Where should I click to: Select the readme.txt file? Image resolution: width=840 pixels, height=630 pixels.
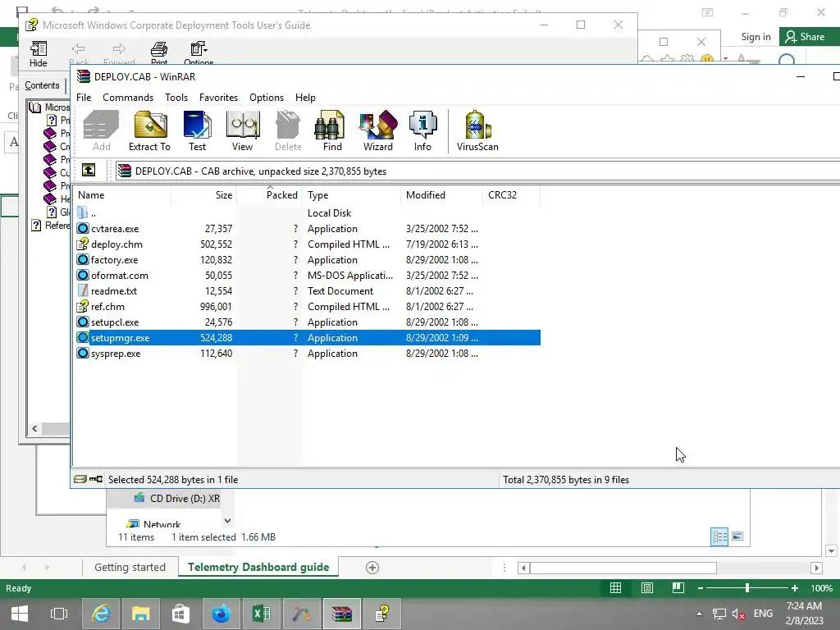113,291
